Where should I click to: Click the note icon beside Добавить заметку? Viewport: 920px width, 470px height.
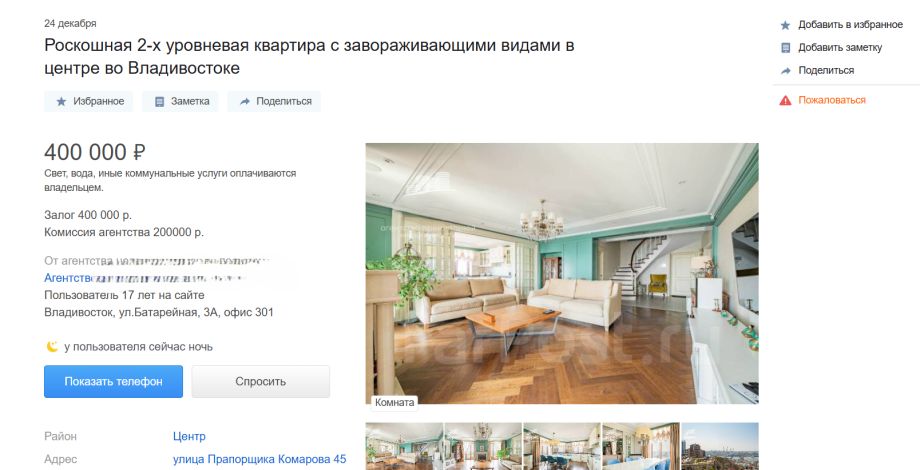pyautogui.click(x=786, y=48)
